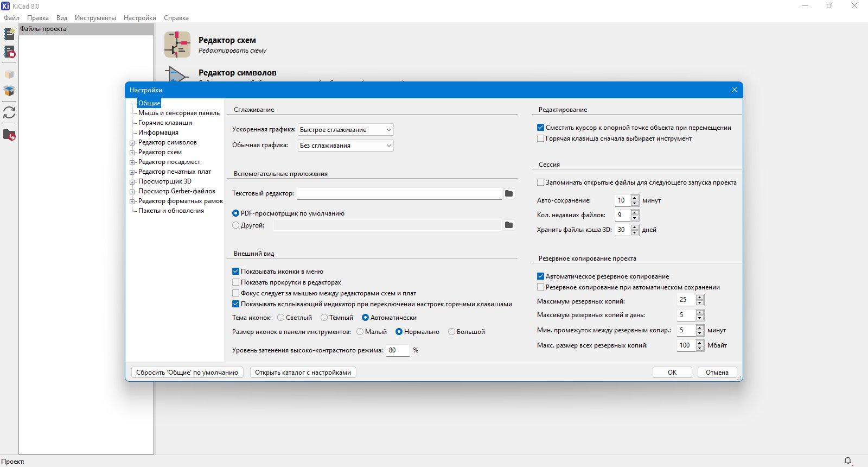Click the 'Текстовый редактор' path field
The width and height of the screenshot is (868, 467).
pos(399,193)
